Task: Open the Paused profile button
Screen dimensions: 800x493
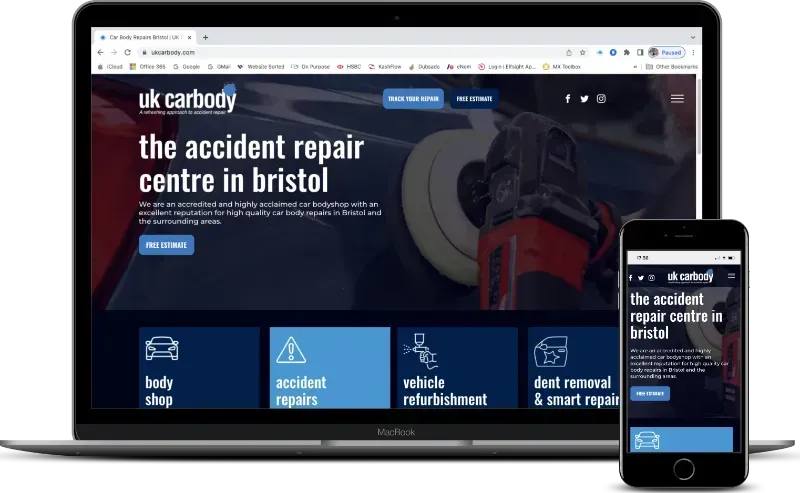Action: click(666, 52)
